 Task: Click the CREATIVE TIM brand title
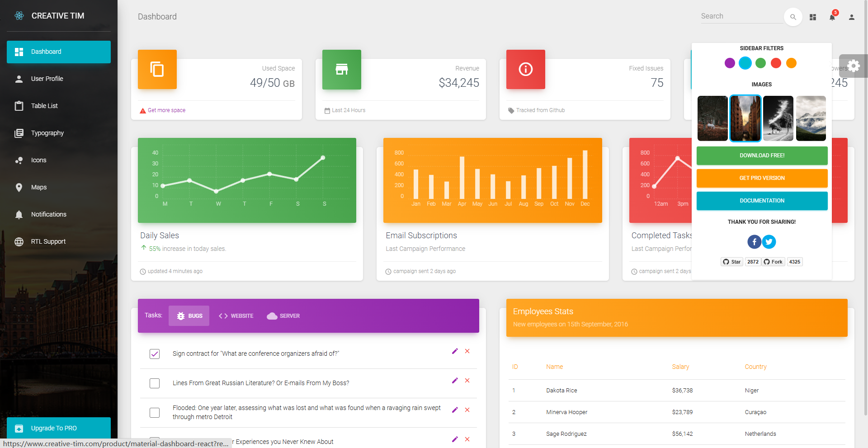pos(58,16)
